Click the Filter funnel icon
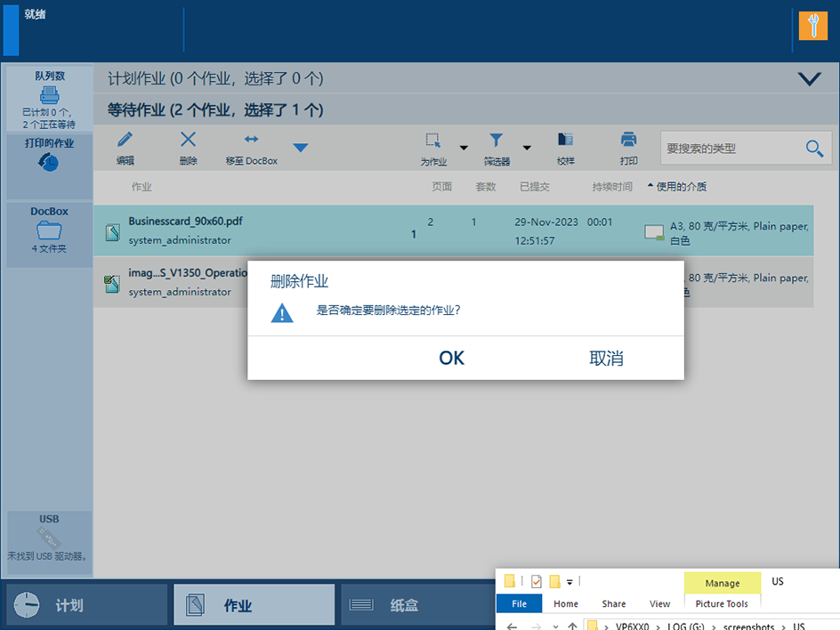840x630 pixels. pos(497,141)
